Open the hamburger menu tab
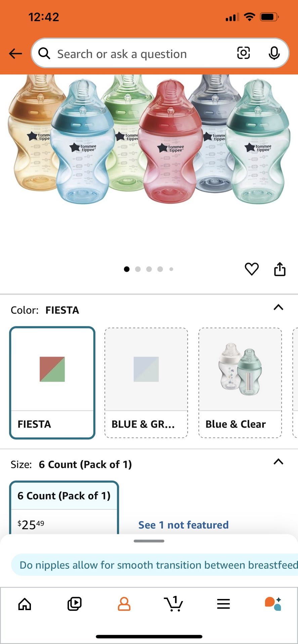This screenshot has width=298, height=644. pos(223,604)
